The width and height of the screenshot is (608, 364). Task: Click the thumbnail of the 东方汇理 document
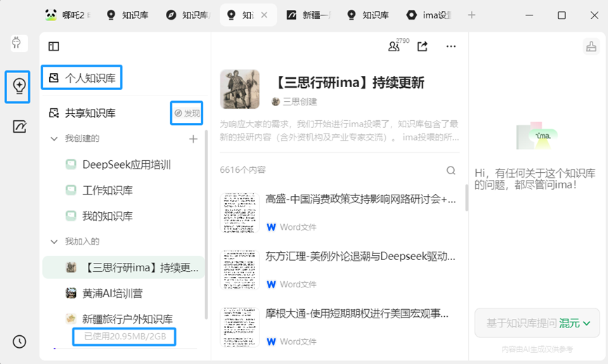(240, 271)
